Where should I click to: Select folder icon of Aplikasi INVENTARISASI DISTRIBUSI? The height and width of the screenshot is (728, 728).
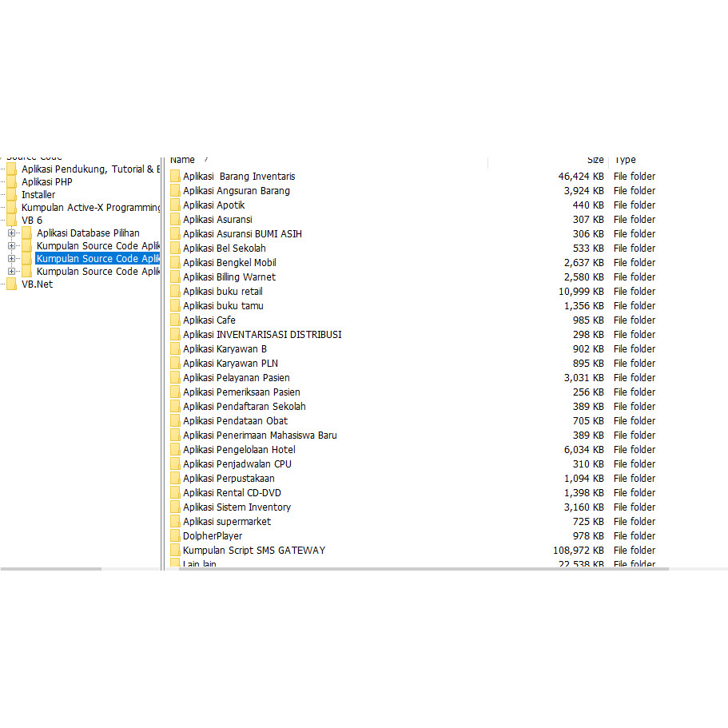pos(175,334)
